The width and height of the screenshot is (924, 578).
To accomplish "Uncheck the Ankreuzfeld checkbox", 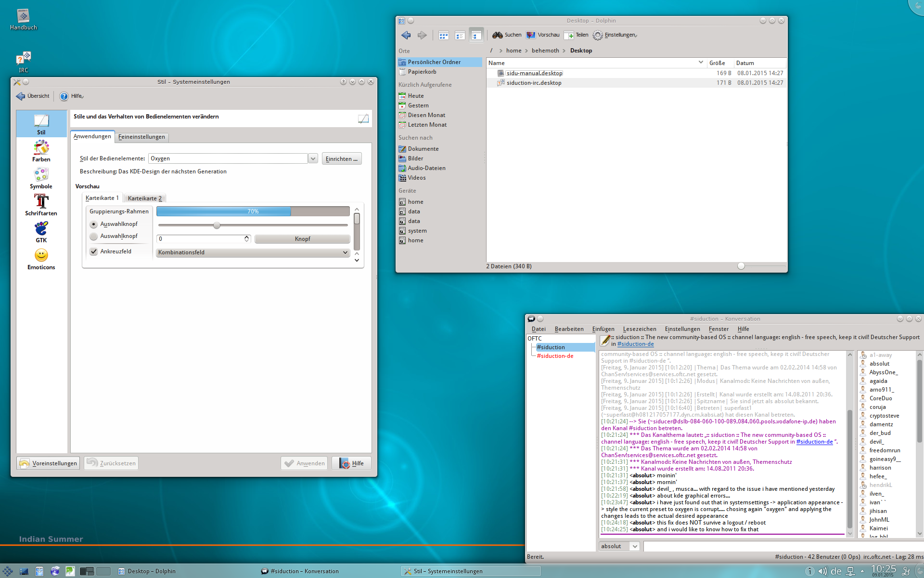I will coord(94,251).
